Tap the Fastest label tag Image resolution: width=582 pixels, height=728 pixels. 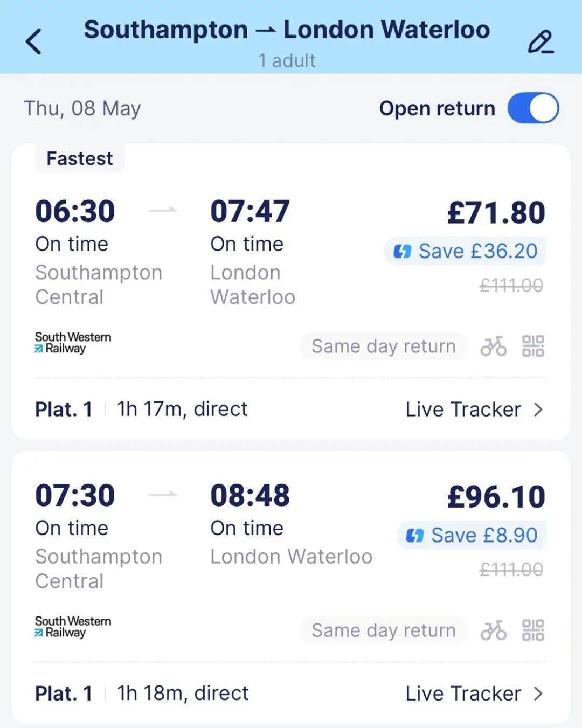pyautogui.click(x=80, y=158)
